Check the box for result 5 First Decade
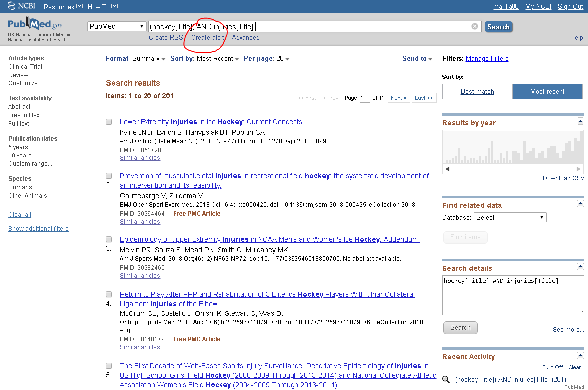The height and width of the screenshot is (390, 588). (x=109, y=366)
